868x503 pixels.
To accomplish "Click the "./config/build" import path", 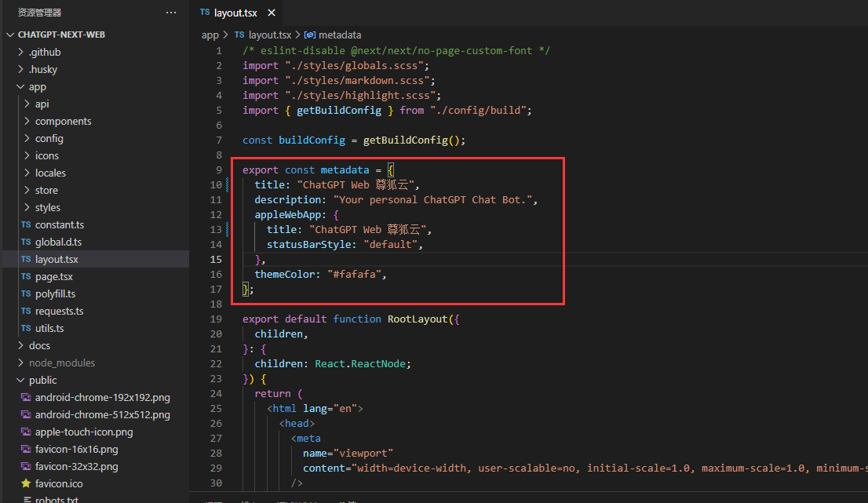I will pyautogui.click(x=478, y=110).
